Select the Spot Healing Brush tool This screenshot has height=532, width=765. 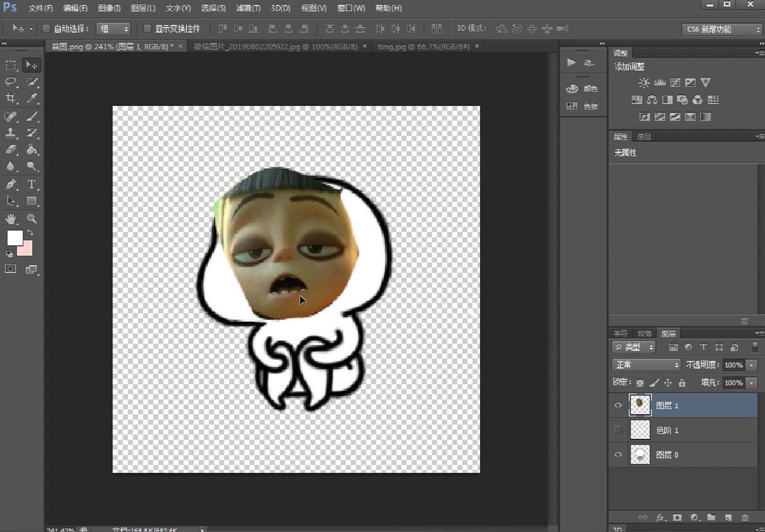tap(11, 117)
